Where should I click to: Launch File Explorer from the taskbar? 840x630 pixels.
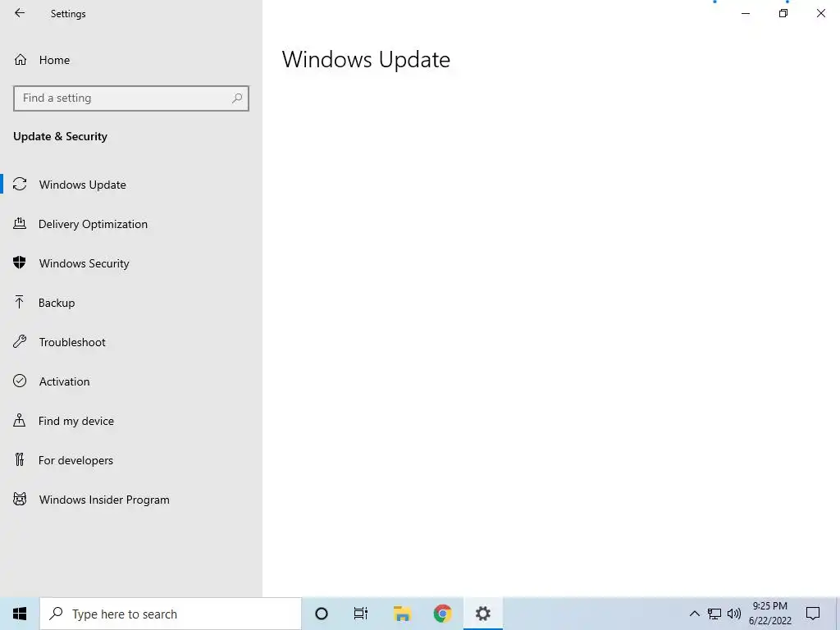pyautogui.click(x=402, y=614)
